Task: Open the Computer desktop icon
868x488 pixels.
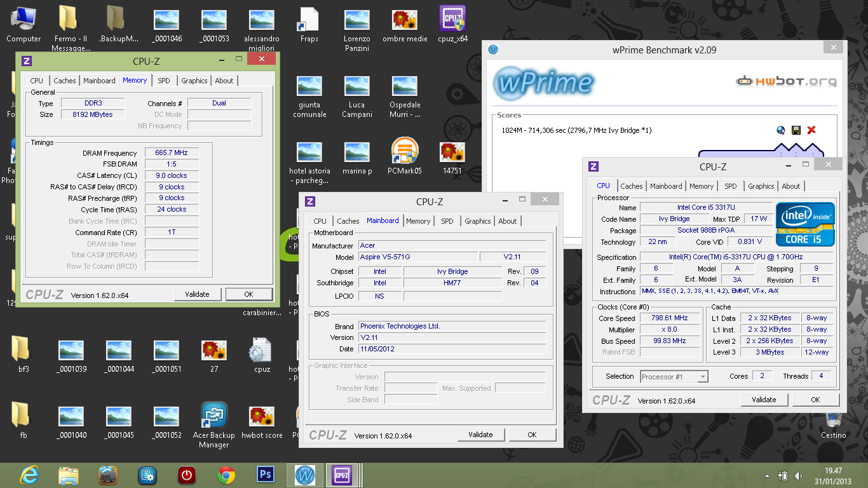Action: 24,24
